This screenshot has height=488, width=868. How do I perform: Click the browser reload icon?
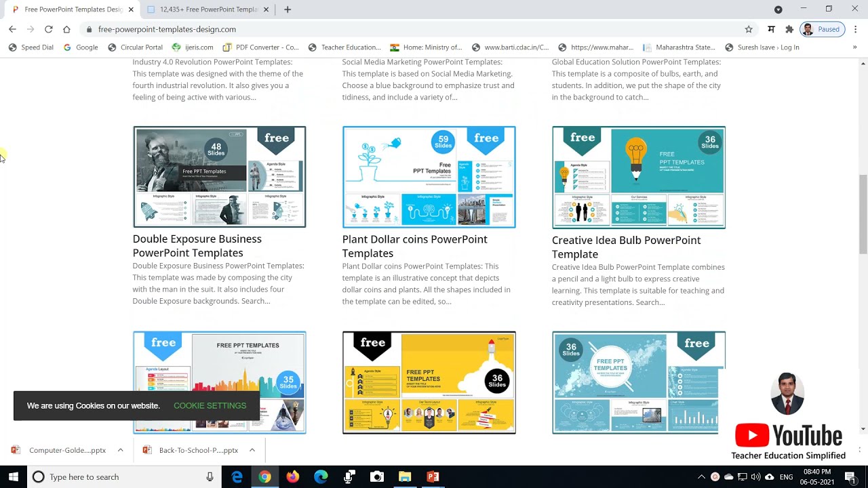click(x=48, y=29)
